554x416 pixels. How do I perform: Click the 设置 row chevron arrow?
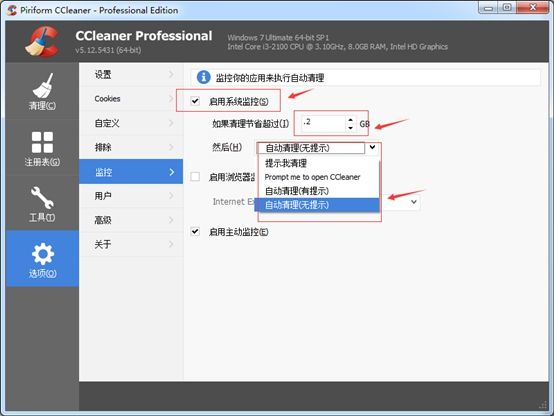[x=171, y=74]
